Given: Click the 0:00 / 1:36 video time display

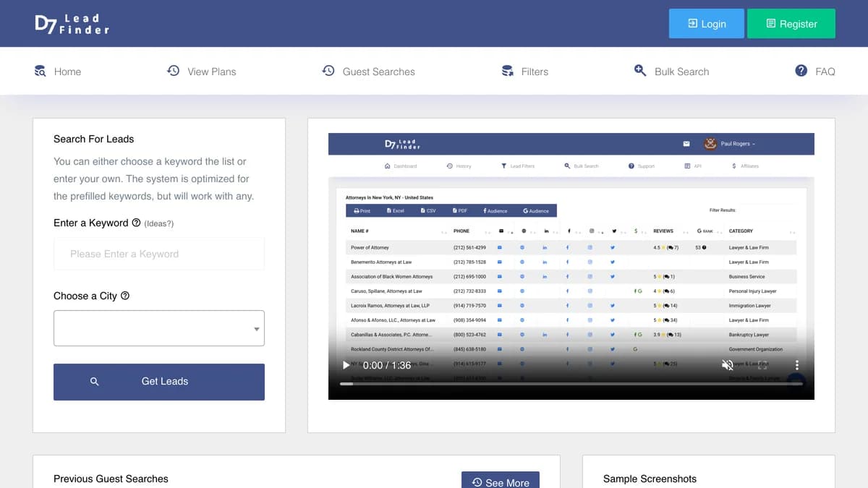Looking at the screenshot, I should coord(387,366).
